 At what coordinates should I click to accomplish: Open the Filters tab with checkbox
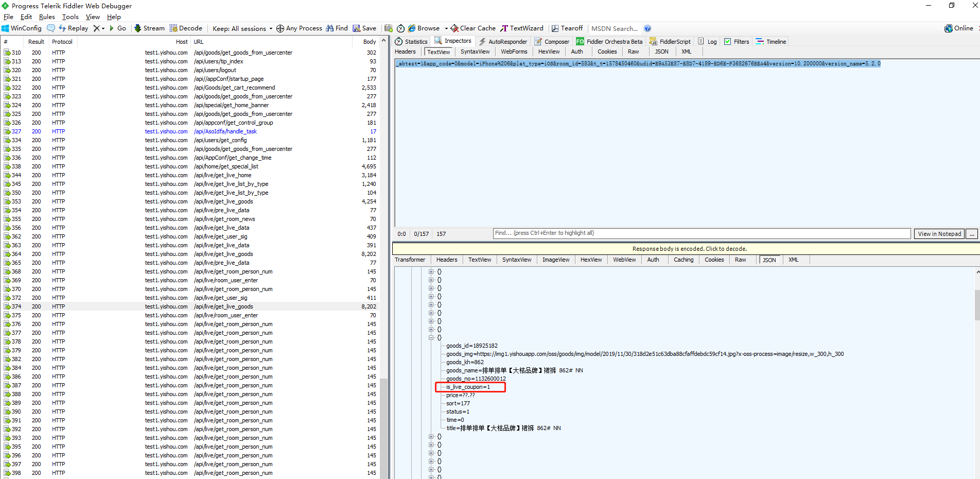737,42
